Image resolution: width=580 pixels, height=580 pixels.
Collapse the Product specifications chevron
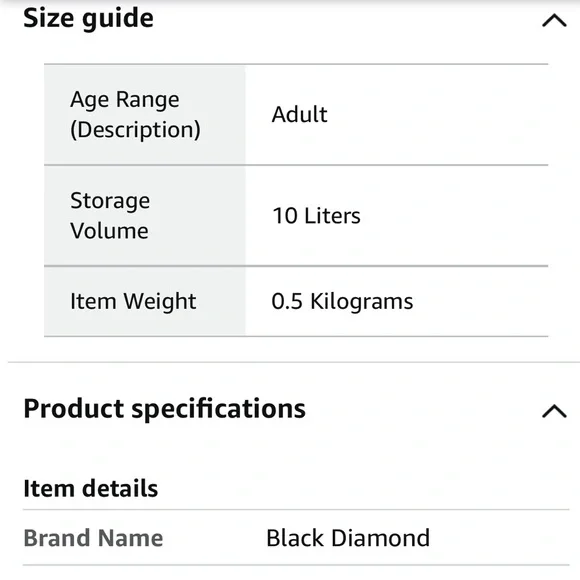554,411
